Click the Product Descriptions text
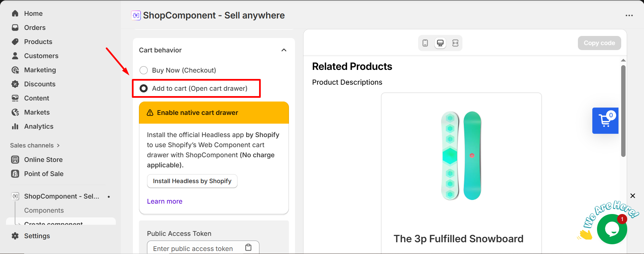 tap(347, 82)
